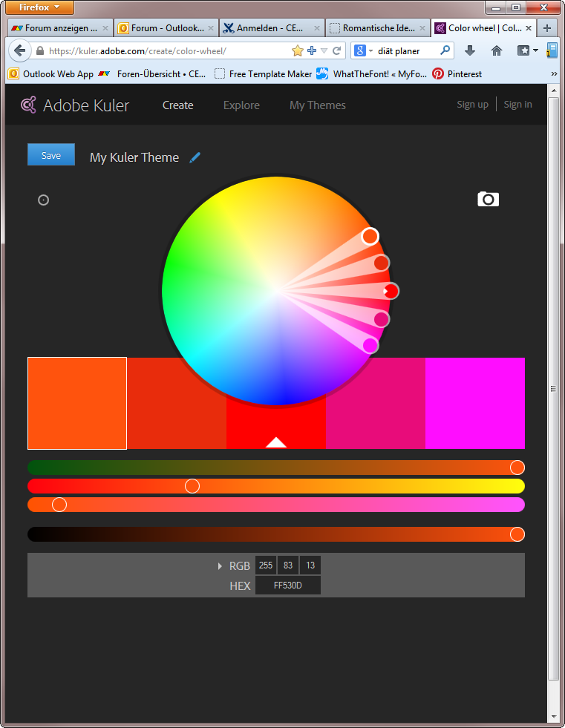The width and height of the screenshot is (565, 728).
Task: Click the HEX value field FF530D
Action: click(x=288, y=586)
